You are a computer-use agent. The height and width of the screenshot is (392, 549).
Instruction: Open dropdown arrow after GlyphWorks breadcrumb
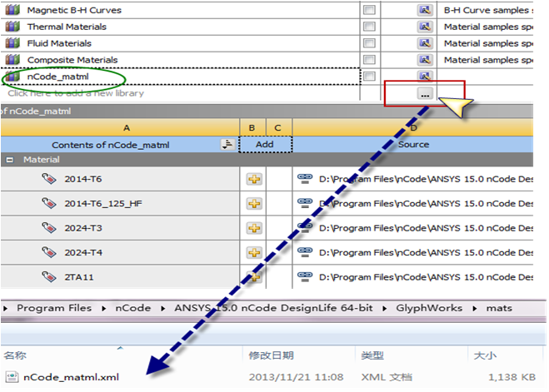pos(475,309)
